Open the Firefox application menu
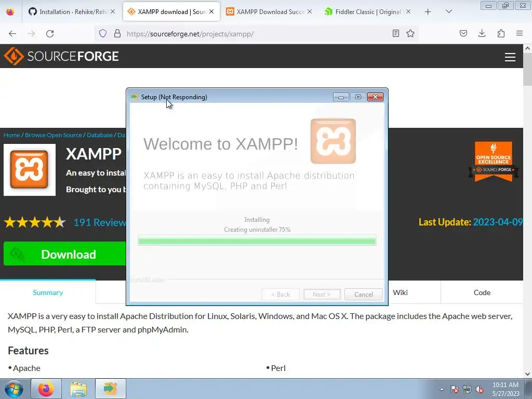Viewport: 532px width, 399px height. [x=520, y=33]
